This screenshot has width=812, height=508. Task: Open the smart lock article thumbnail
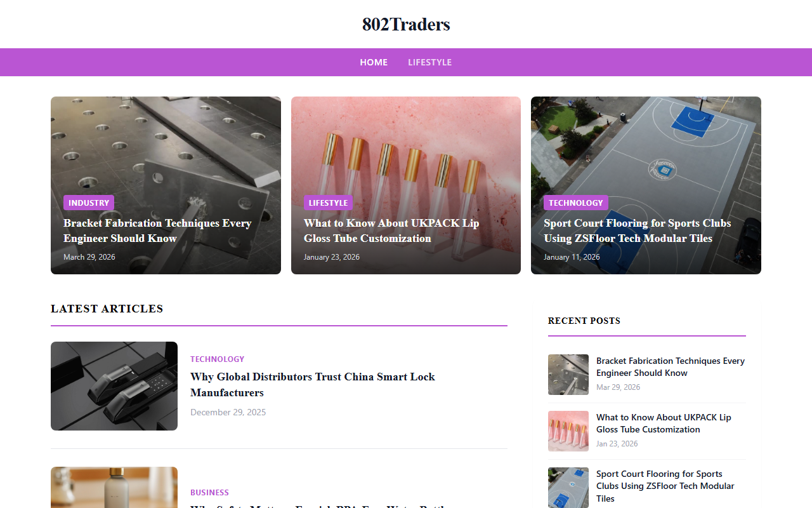pos(114,386)
